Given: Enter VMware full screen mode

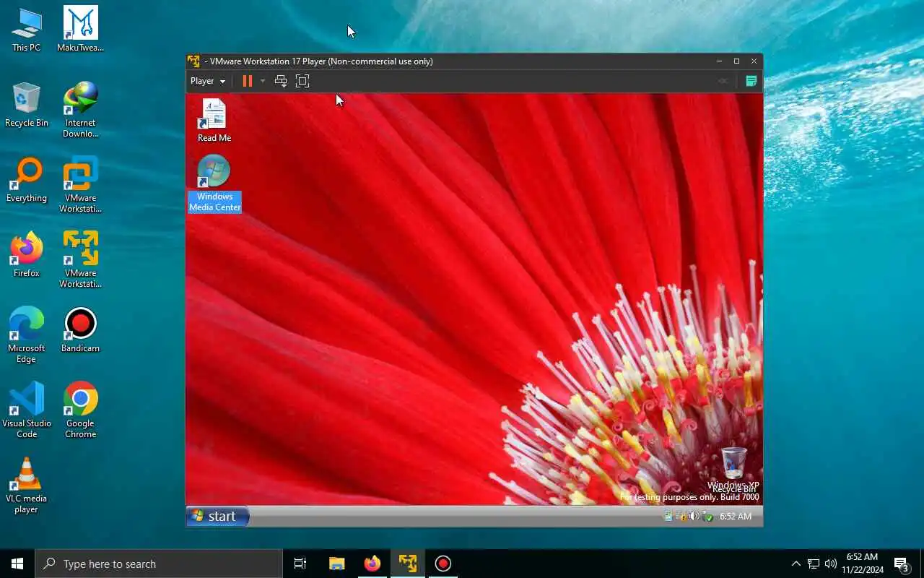Looking at the screenshot, I should (x=302, y=81).
